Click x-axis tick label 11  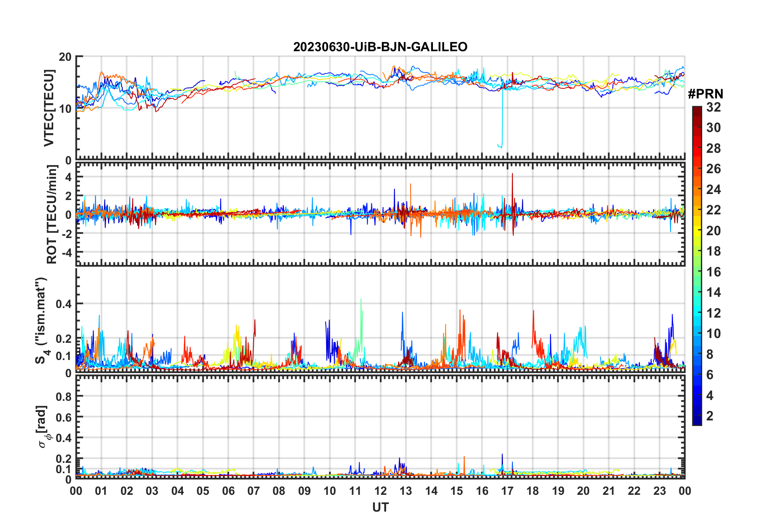[x=355, y=491]
